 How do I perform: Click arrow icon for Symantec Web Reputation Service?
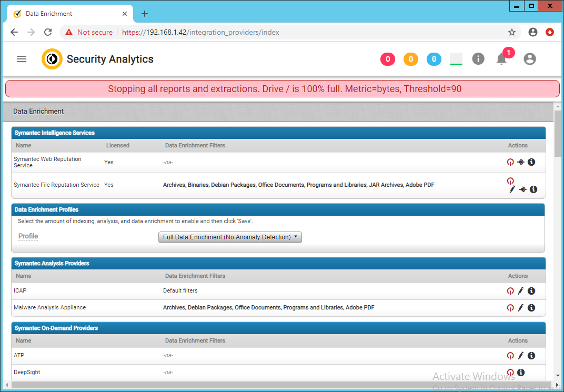tap(521, 162)
